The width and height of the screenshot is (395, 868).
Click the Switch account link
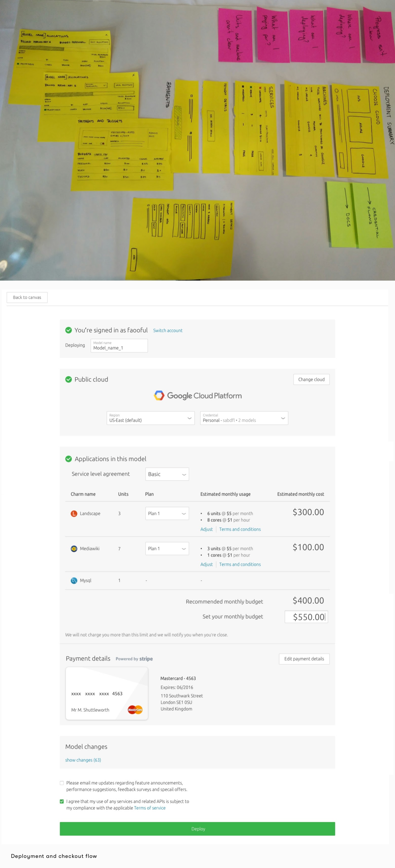tap(168, 331)
